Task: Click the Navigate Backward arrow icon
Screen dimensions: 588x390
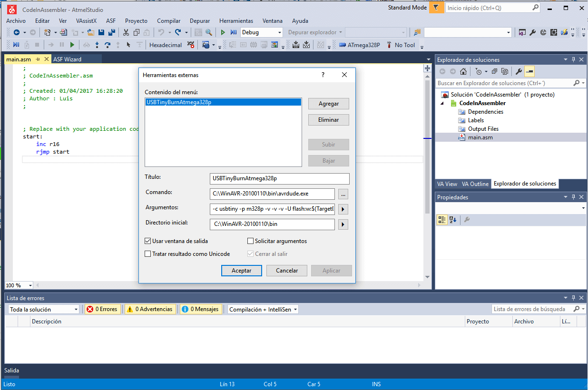Action: pos(17,32)
